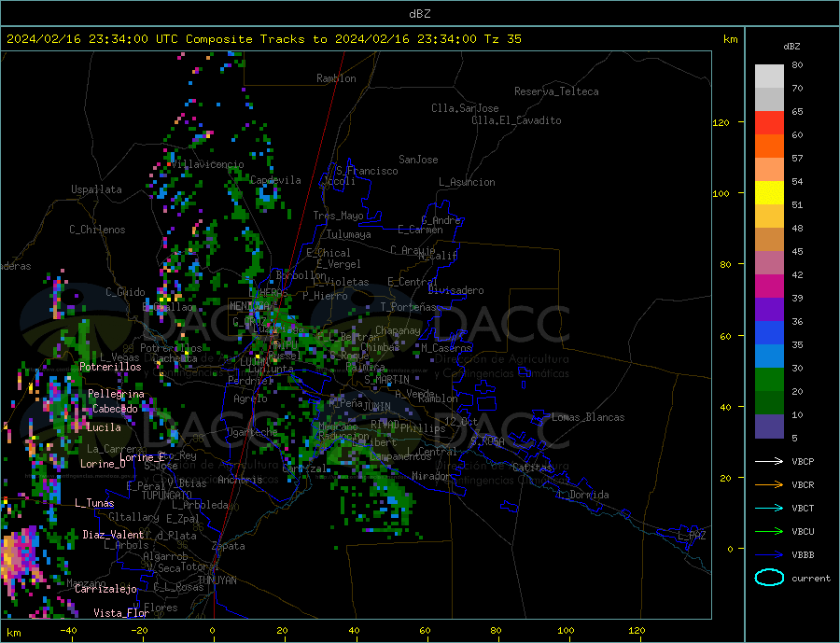Click the cyan 'current' ellipse icon
The height and width of the screenshot is (643, 840).
tap(769, 578)
